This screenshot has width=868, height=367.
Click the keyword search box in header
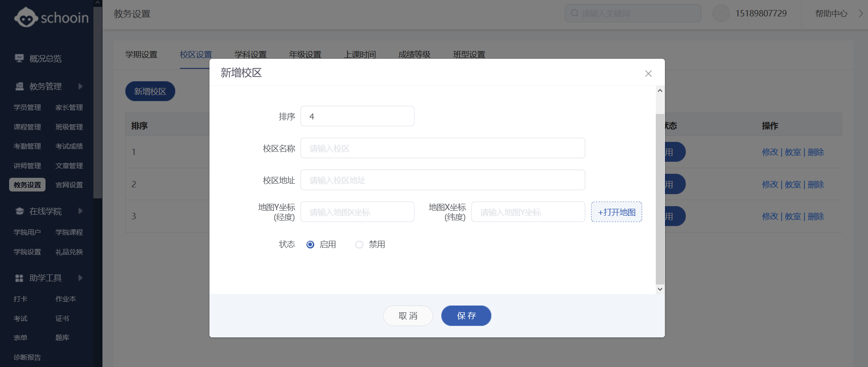[633, 13]
